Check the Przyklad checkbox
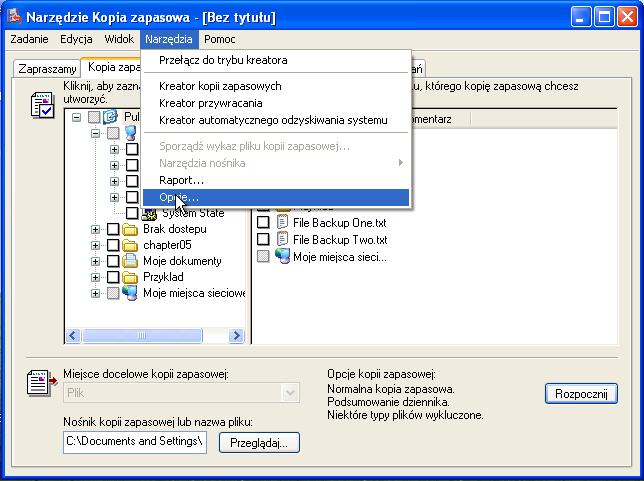 113,277
